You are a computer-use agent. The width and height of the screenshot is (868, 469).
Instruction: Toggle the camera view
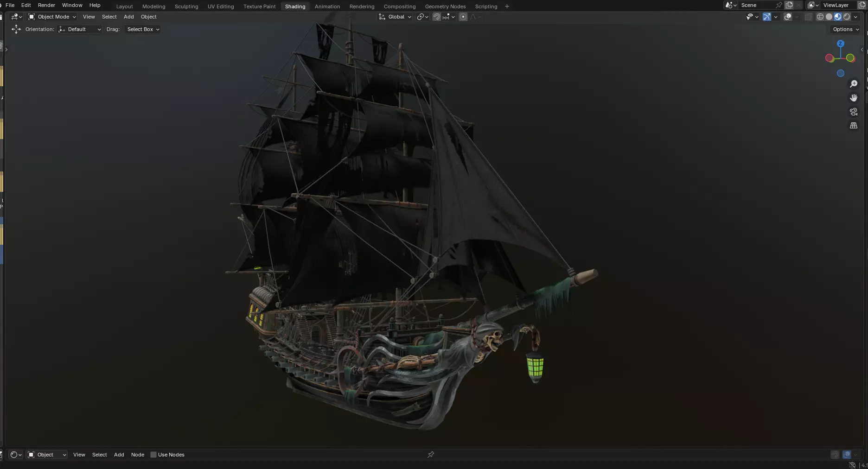[x=853, y=112]
